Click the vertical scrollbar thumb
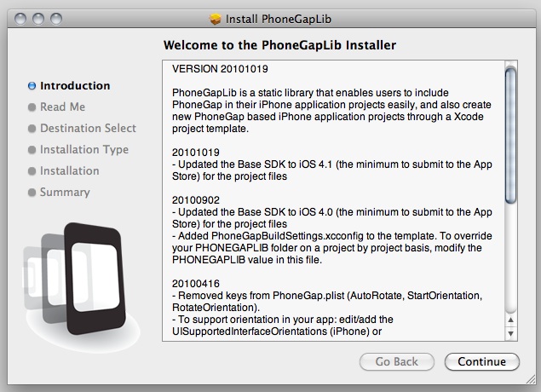 click(x=510, y=135)
